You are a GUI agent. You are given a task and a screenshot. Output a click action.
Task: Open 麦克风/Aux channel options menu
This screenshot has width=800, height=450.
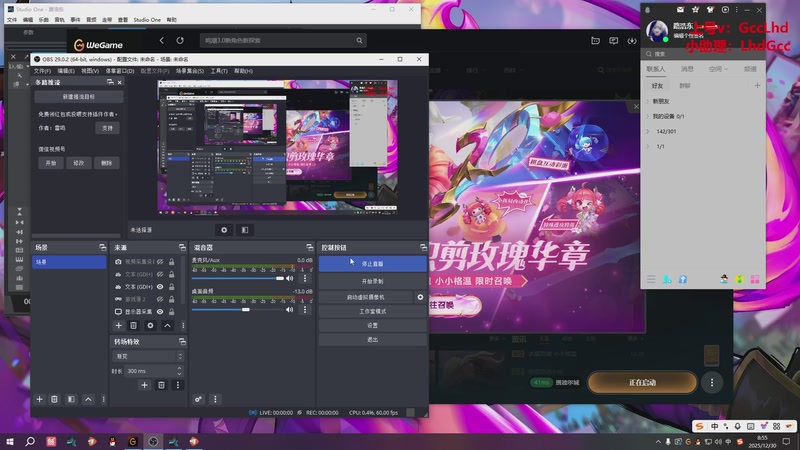(305, 278)
